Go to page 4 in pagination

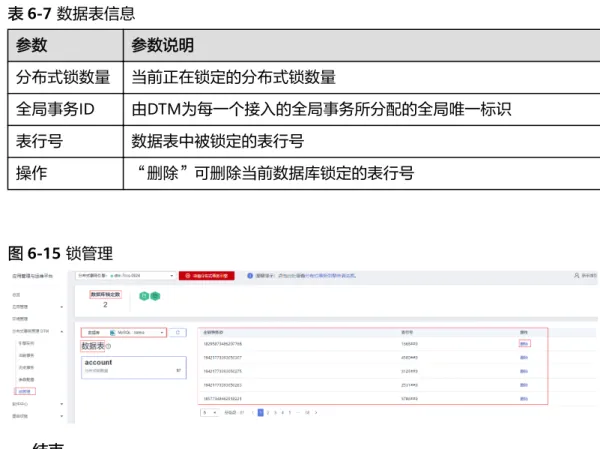click(282, 413)
